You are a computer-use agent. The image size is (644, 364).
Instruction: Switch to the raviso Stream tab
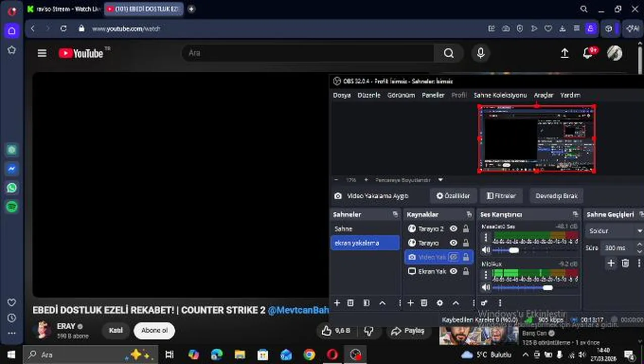tap(64, 9)
